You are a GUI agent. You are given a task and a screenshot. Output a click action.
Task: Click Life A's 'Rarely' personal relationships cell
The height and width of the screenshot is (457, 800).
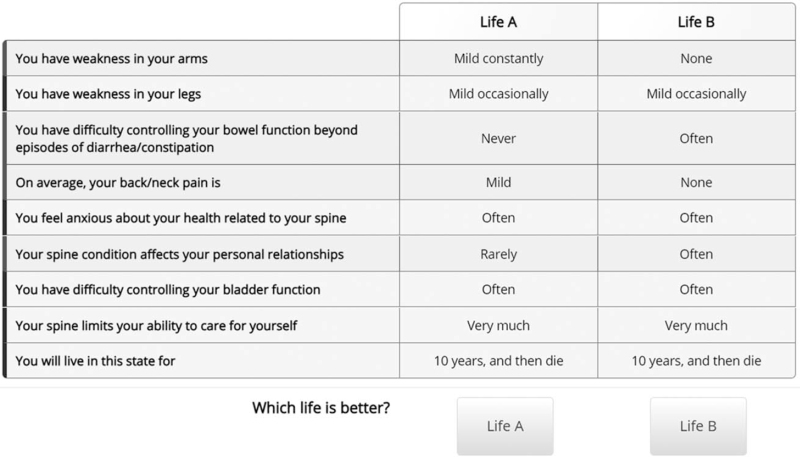[498, 254]
